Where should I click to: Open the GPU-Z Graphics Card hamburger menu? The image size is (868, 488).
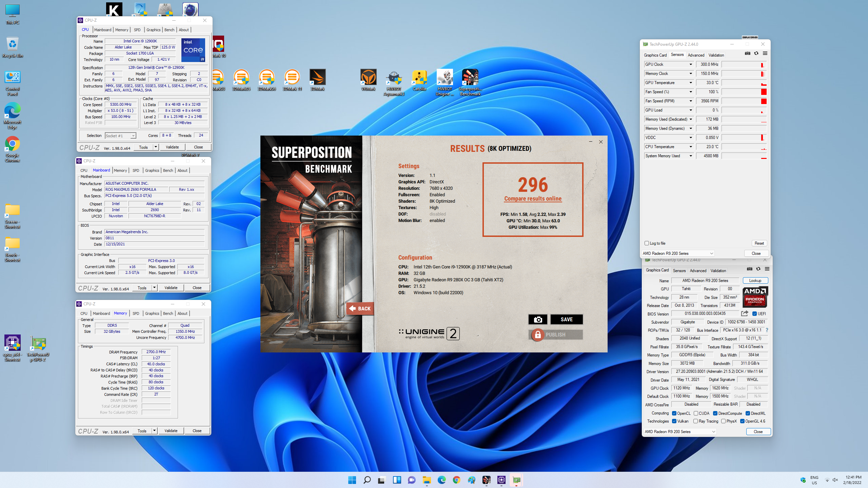[x=767, y=269]
